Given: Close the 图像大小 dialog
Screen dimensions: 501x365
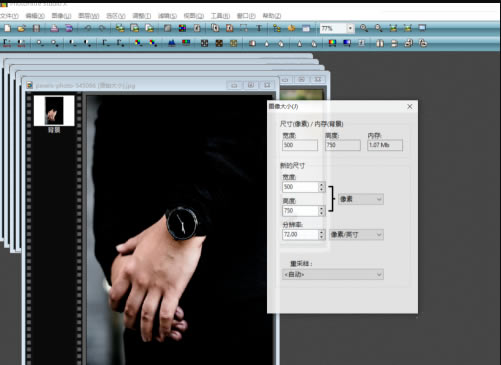Looking at the screenshot, I should 410,106.
